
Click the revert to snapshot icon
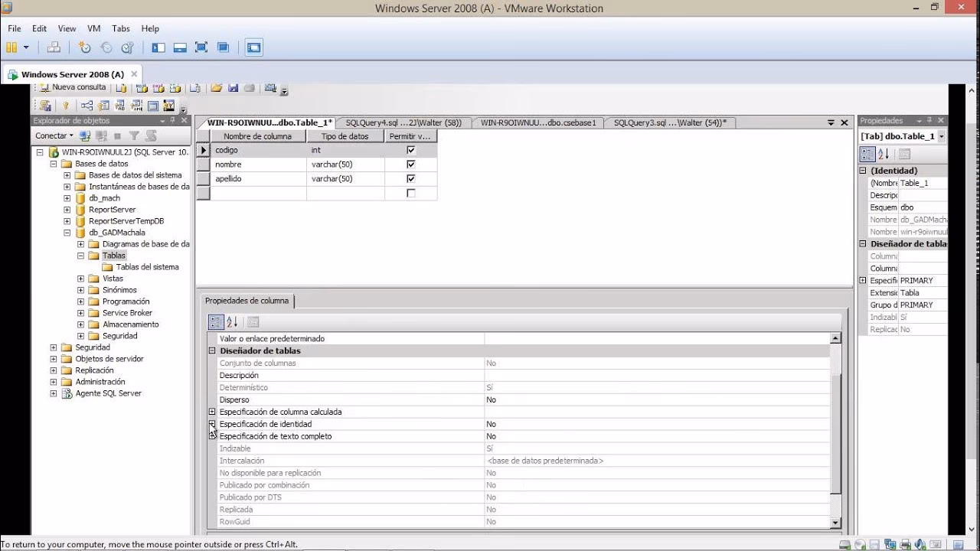106,47
